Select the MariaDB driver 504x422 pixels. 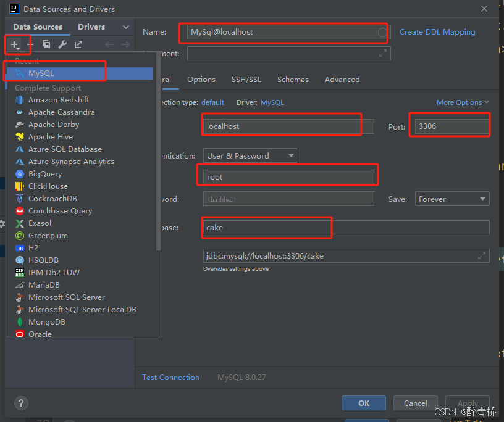43,284
